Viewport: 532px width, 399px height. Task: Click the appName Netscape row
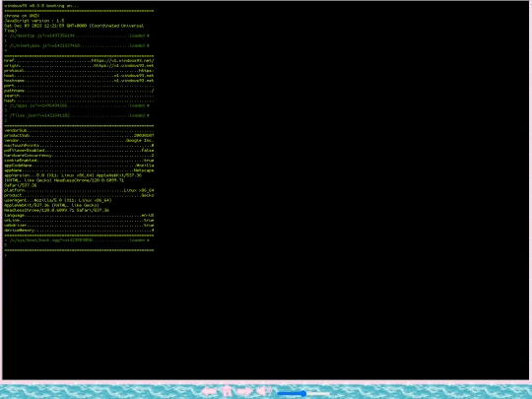[79, 170]
